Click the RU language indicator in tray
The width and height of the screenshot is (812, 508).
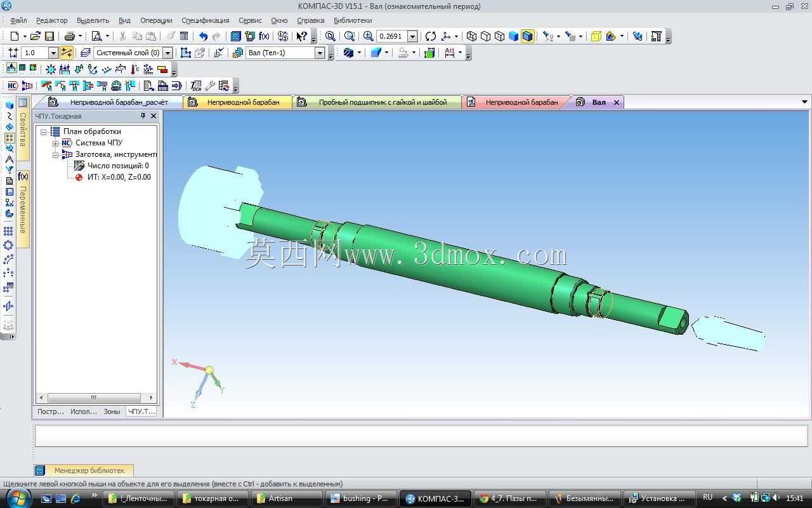click(707, 498)
